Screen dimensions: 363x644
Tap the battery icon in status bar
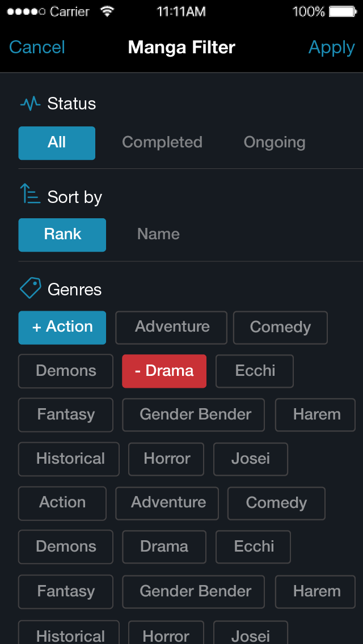point(343,11)
